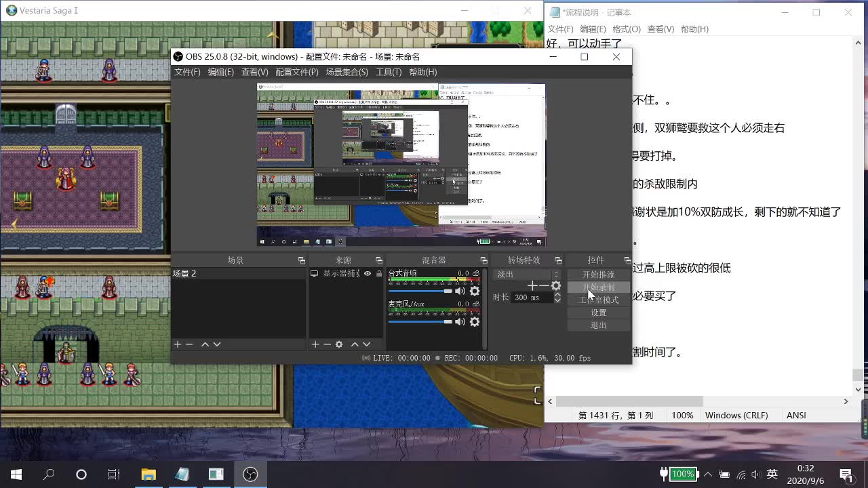Viewport: 868px width, 488px height.
Task: Open OBS 文件(F) menu
Action: click(187, 72)
